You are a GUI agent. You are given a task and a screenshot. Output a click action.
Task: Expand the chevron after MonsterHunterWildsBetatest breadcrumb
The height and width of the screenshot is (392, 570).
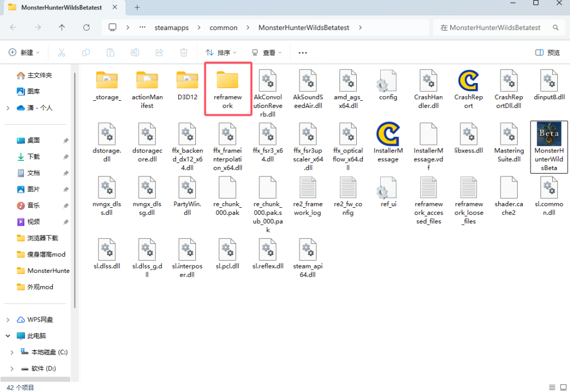click(360, 28)
